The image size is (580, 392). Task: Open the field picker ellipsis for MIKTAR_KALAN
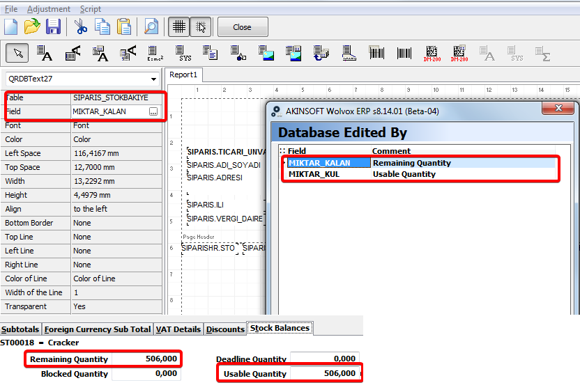(153, 111)
